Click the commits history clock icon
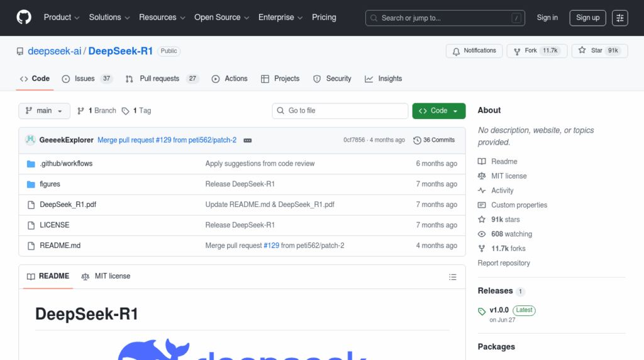This screenshot has height=360, width=644. pyautogui.click(x=417, y=140)
